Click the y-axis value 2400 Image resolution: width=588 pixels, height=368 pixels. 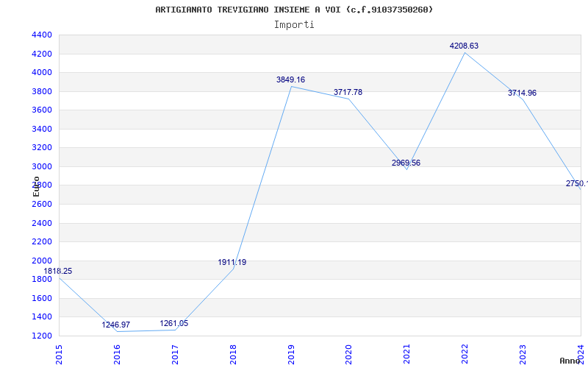[x=42, y=223]
